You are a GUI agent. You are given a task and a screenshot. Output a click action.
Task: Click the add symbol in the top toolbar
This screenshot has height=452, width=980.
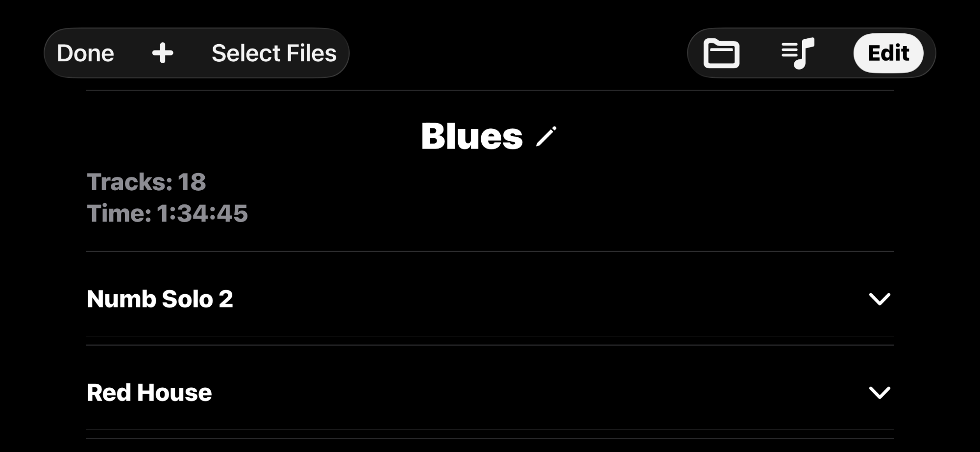[x=162, y=53]
